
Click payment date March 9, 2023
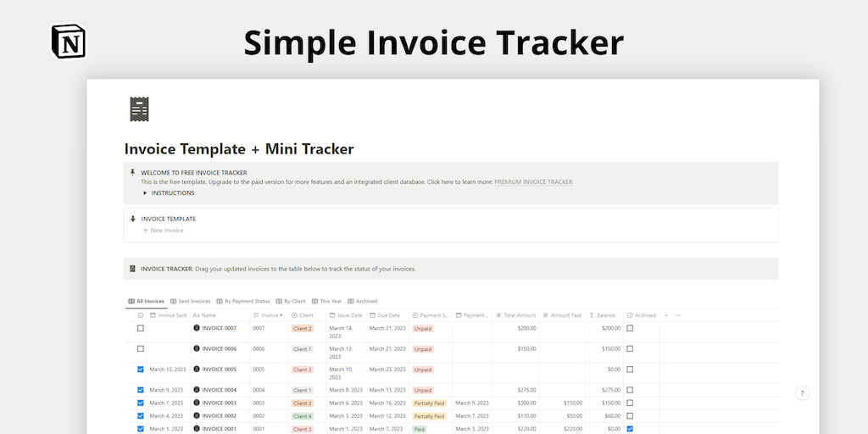click(472, 403)
